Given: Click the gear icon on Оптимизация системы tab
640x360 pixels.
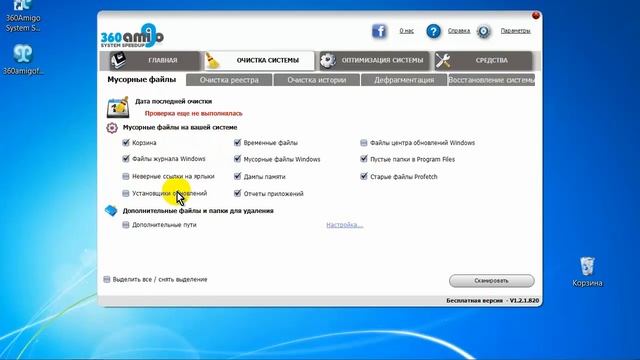Looking at the screenshot, I should (x=328, y=60).
